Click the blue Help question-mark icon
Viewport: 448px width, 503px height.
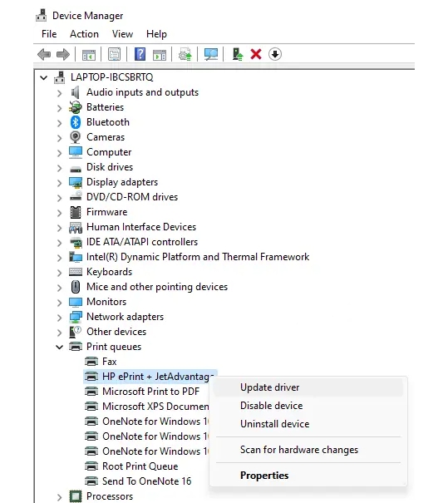[140, 54]
